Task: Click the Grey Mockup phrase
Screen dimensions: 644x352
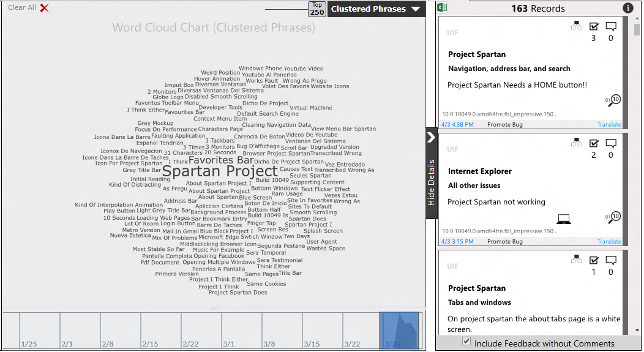Action: [155, 123]
